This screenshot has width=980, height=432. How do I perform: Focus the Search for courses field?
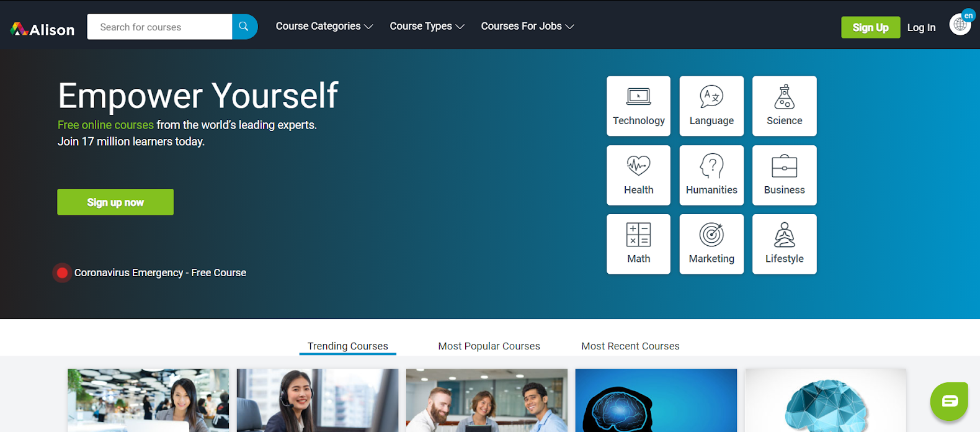[x=159, y=27]
